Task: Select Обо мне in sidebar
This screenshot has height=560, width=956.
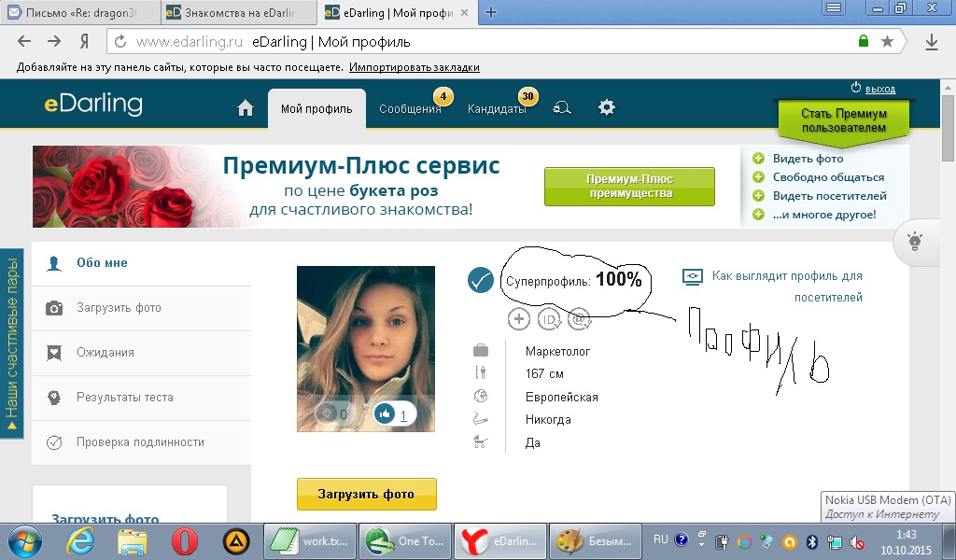Action: [142, 263]
